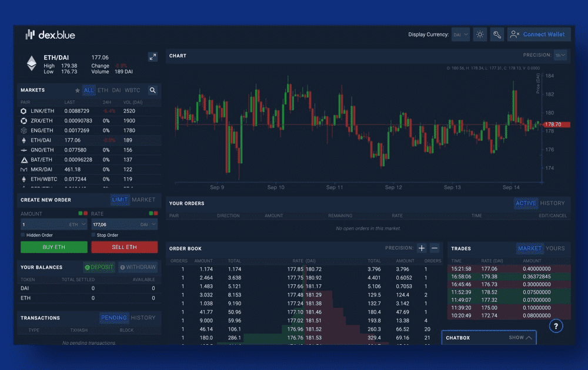Open the Display Currency dropdown
588x370 pixels.
point(461,34)
